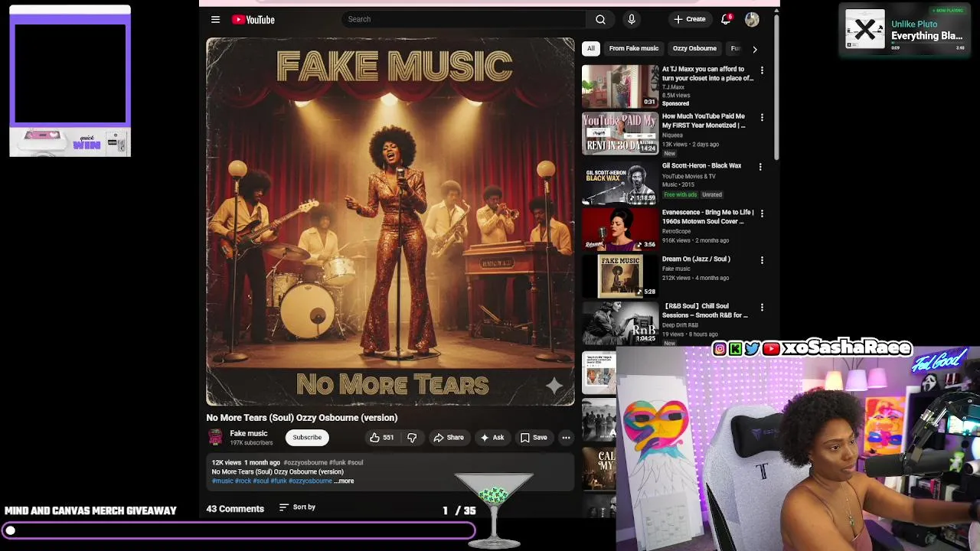Click the 197K subscribers text
Image resolution: width=980 pixels, height=551 pixels.
(x=251, y=443)
